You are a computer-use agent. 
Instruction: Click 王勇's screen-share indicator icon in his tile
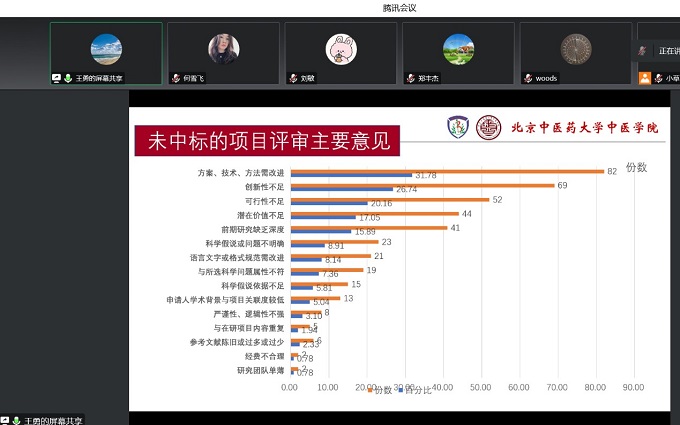click(57, 78)
